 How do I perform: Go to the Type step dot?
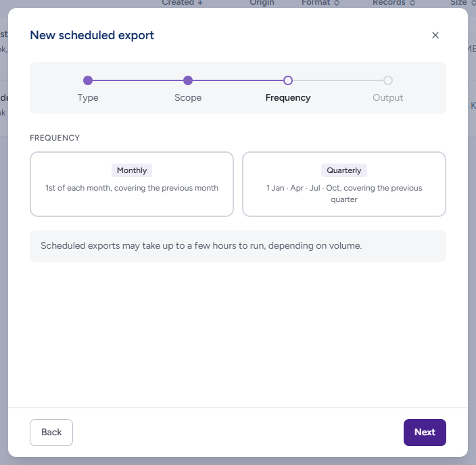tap(88, 80)
